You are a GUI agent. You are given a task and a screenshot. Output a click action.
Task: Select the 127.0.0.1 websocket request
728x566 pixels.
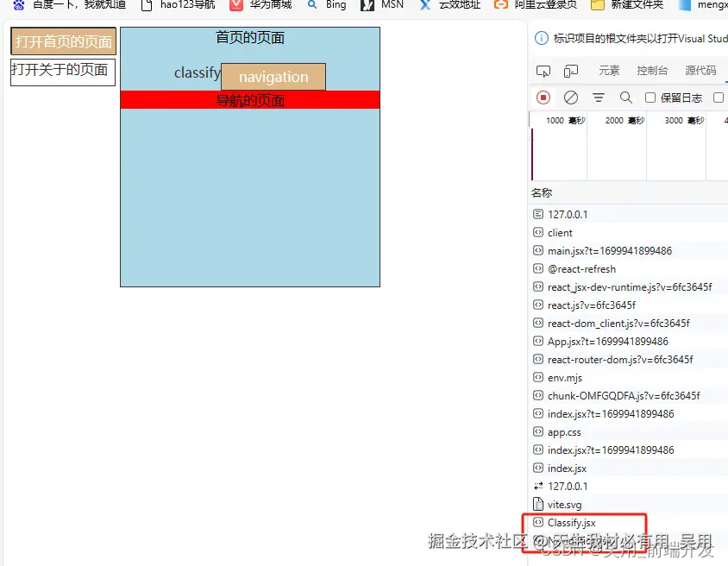(x=630, y=486)
